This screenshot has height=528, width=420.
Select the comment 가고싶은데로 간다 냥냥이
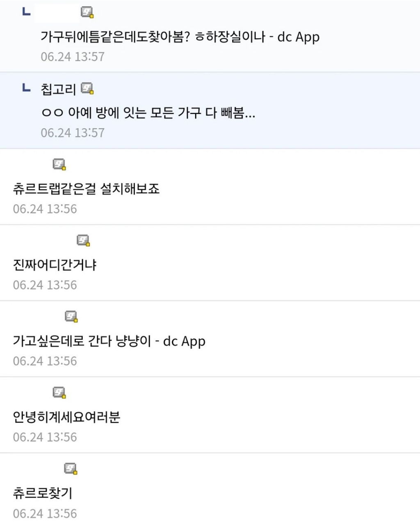pyautogui.click(x=109, y=341)
